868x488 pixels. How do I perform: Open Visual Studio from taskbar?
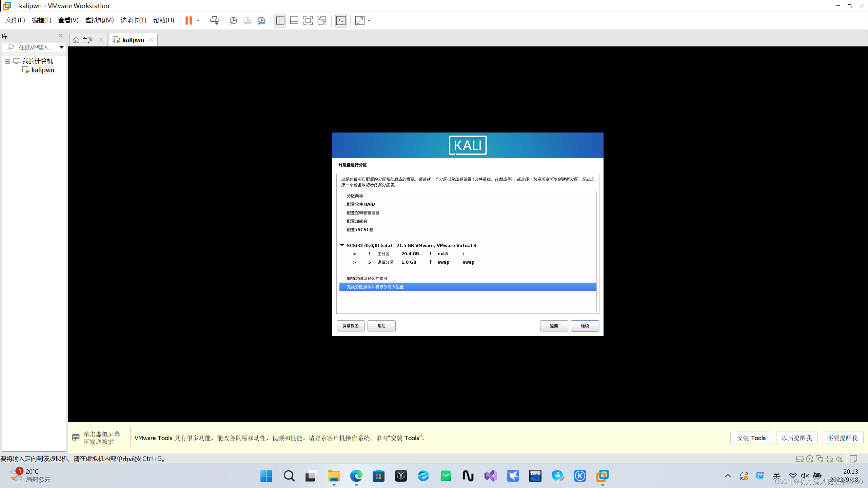tap(491, 476)
